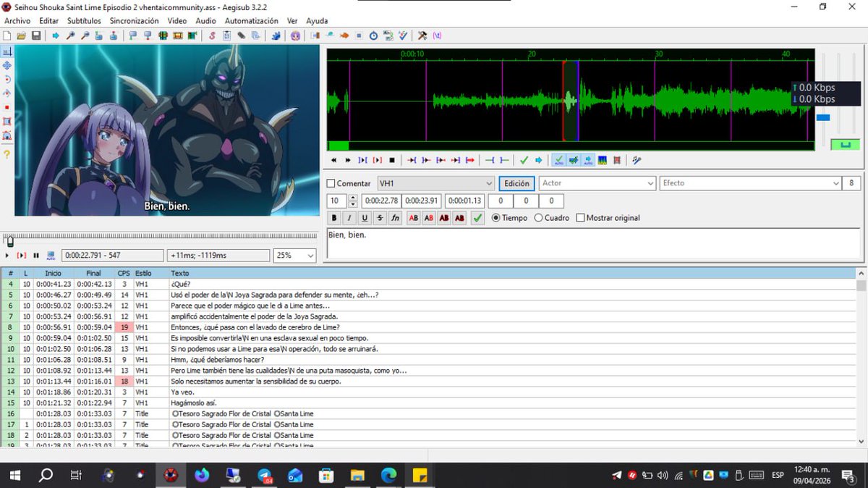The width and height of the screenshot is (868, 488).
Task: Open the Timing Post-Processor clock icon
Action: (374, 35)
